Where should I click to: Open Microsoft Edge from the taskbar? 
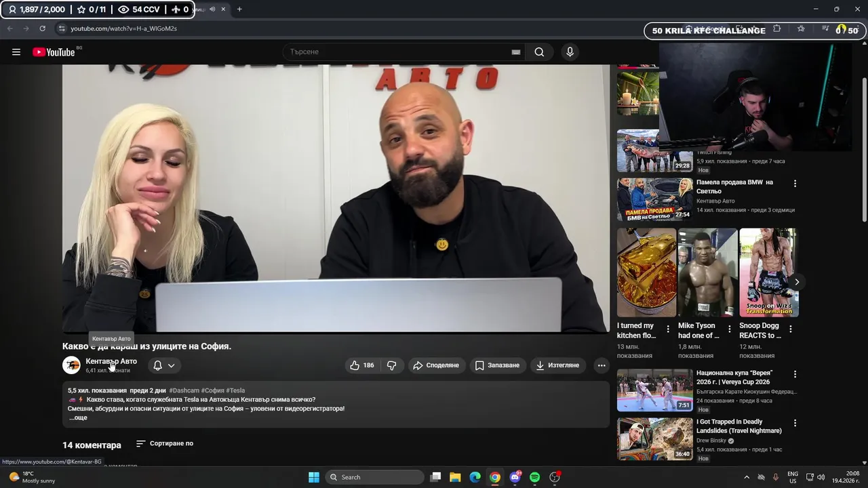(x=475, y=477)
